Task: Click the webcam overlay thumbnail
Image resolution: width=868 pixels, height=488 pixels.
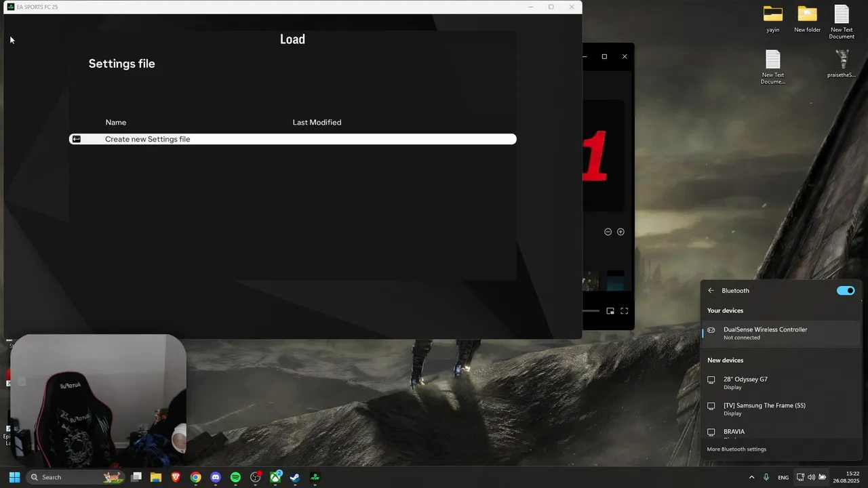Action: 98,400
